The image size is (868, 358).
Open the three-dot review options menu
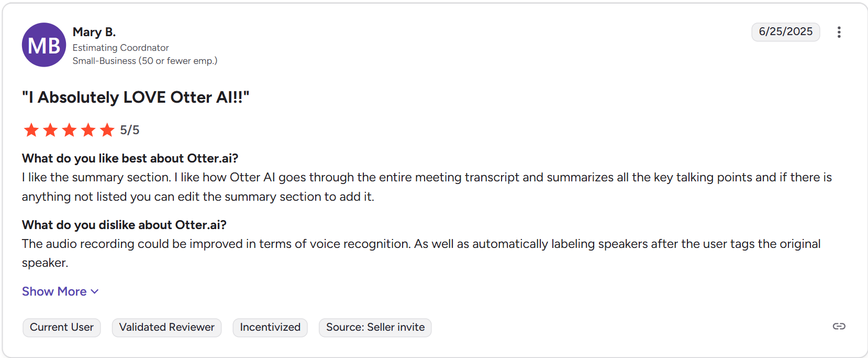(x=839, y=32)
